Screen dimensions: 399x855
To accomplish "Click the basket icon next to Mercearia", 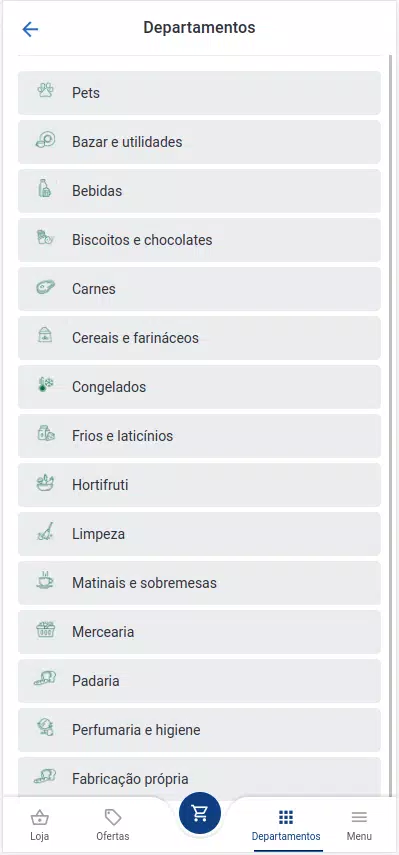I will [46, 630].
